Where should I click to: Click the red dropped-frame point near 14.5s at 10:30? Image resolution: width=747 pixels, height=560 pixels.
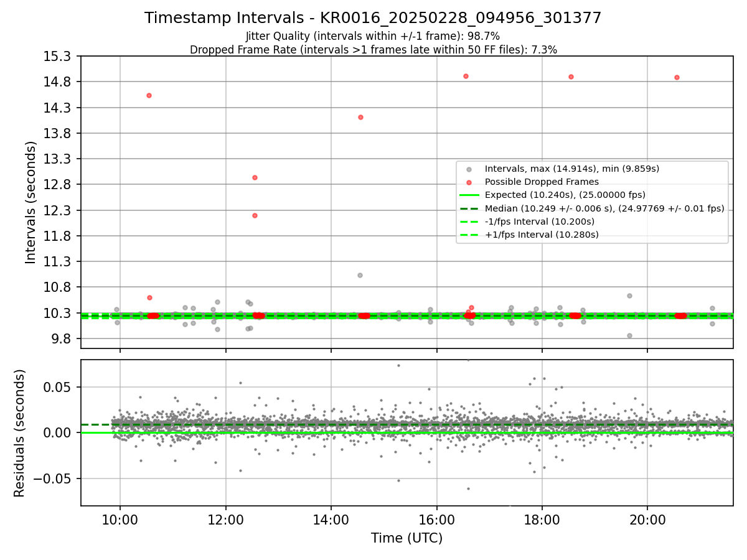(149, 95)
